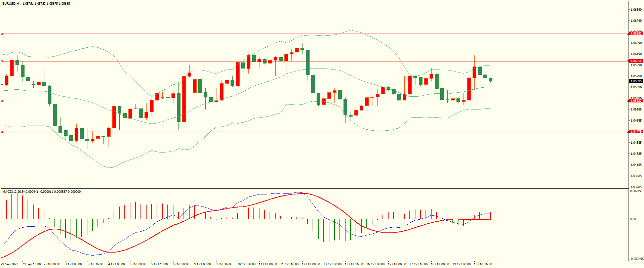Screen dimensions: 644x268
Task: Click the 29 Sep 2023 date label
Action: (x=9, y=264)
